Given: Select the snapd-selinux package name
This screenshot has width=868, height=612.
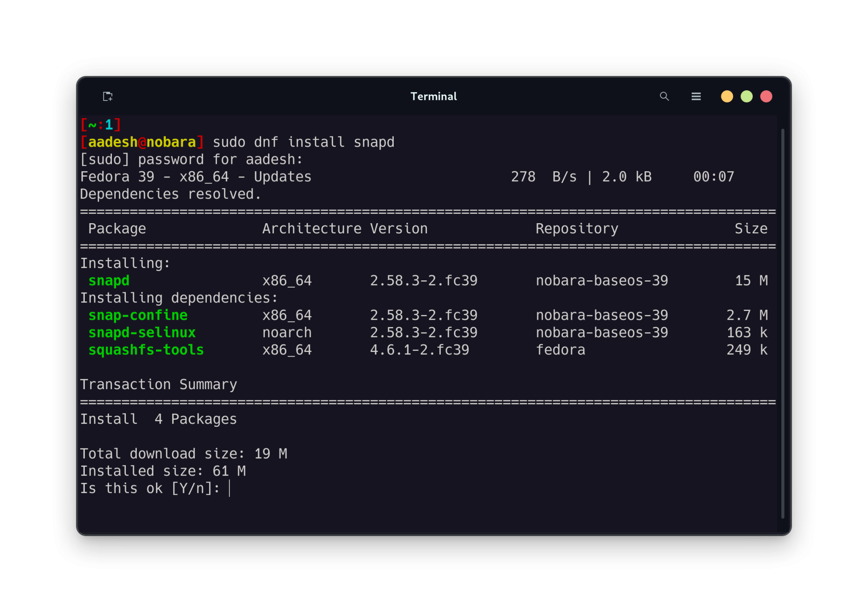Looking at the screenshot, I should click(x=142, y=332).
